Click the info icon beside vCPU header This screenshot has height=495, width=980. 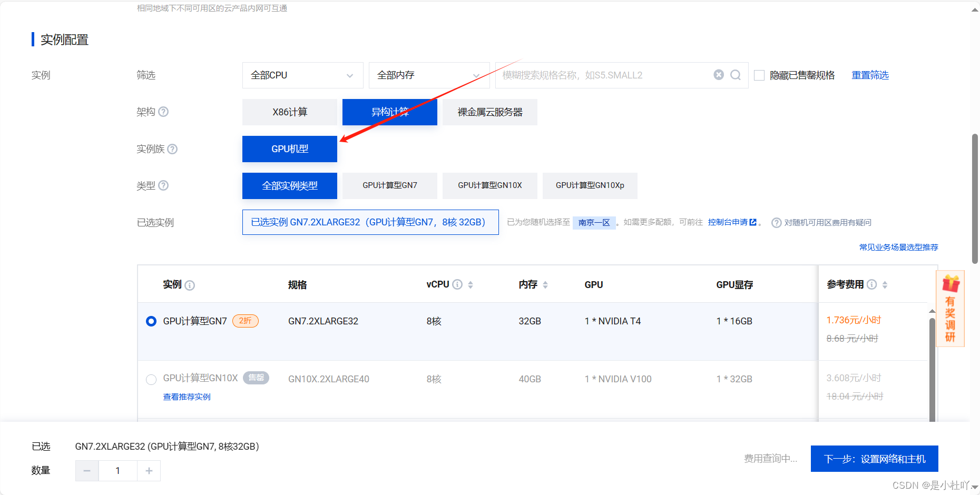pyautogui.click(x=457, y=284)
